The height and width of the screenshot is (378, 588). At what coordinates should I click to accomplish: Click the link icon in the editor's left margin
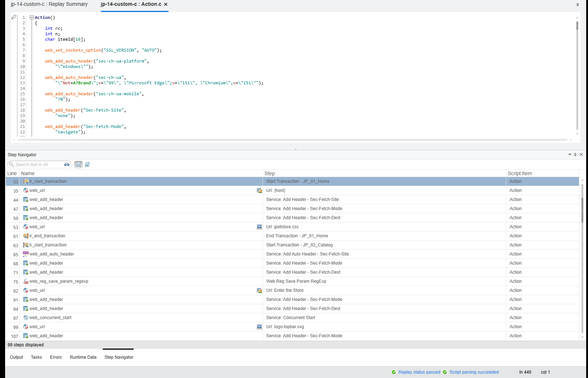(x=14, y=17)
